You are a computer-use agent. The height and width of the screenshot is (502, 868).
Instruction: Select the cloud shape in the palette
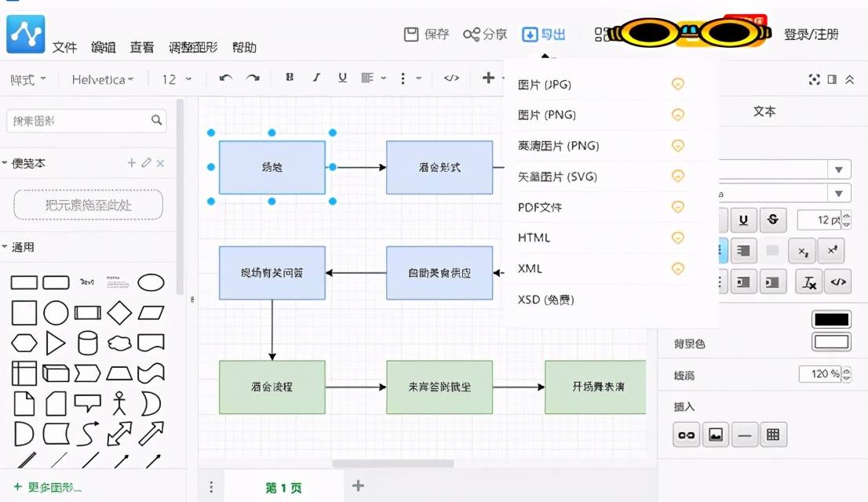click(119, 343)
